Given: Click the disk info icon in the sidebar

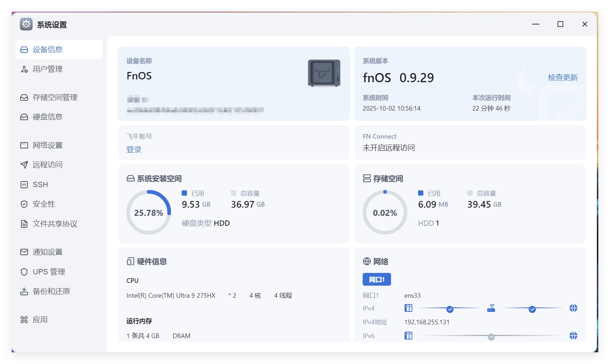Looking at the screenshot, I should pyautogui.click(x=24, y=117).
